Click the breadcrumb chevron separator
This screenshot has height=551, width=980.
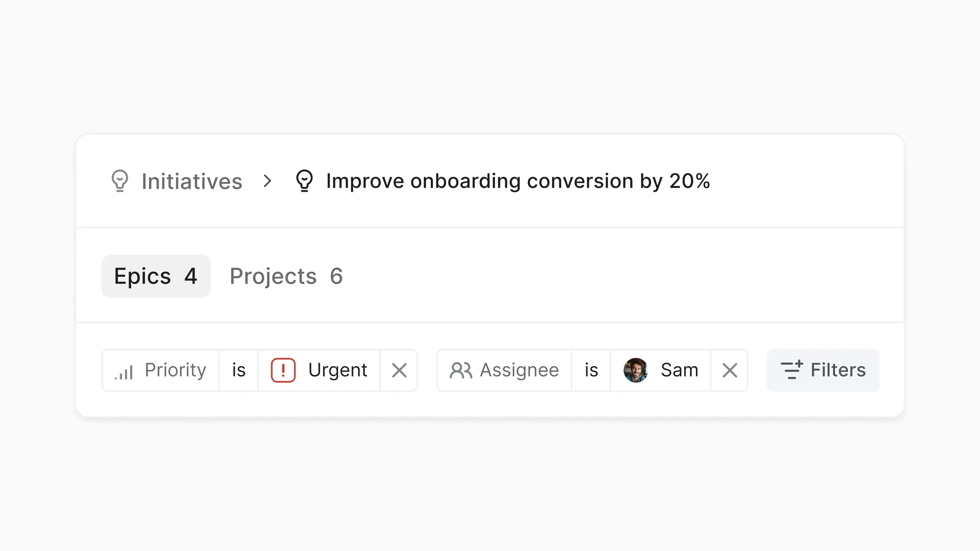[x=267, y=181]
